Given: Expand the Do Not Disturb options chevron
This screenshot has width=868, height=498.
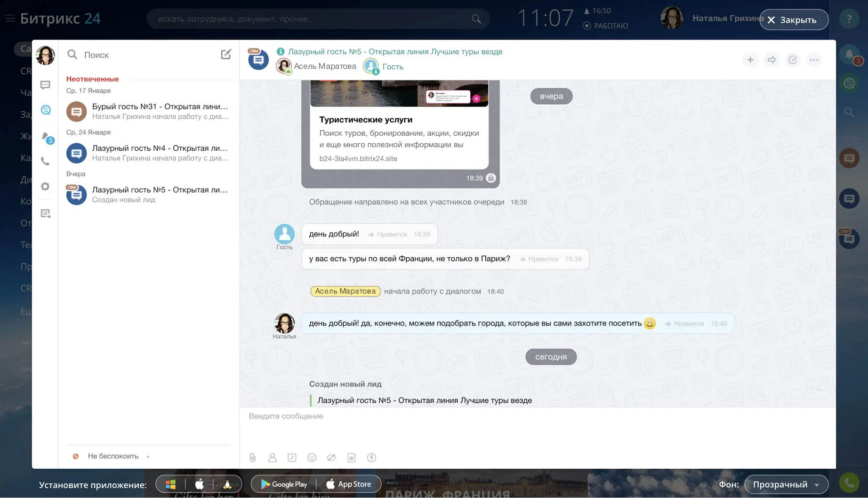Looking at the screenshot, I should 147,457.
